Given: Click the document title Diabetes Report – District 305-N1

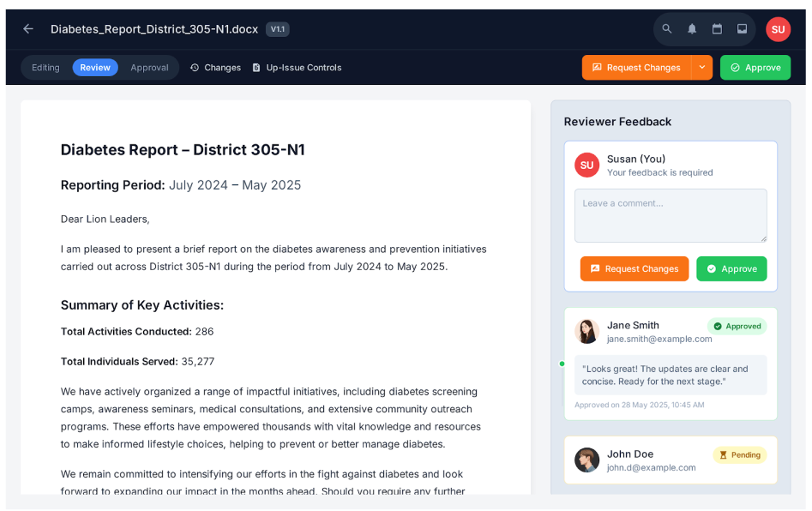Looking at the screenshot, I should pyautogui.click(x=183, y=150).
